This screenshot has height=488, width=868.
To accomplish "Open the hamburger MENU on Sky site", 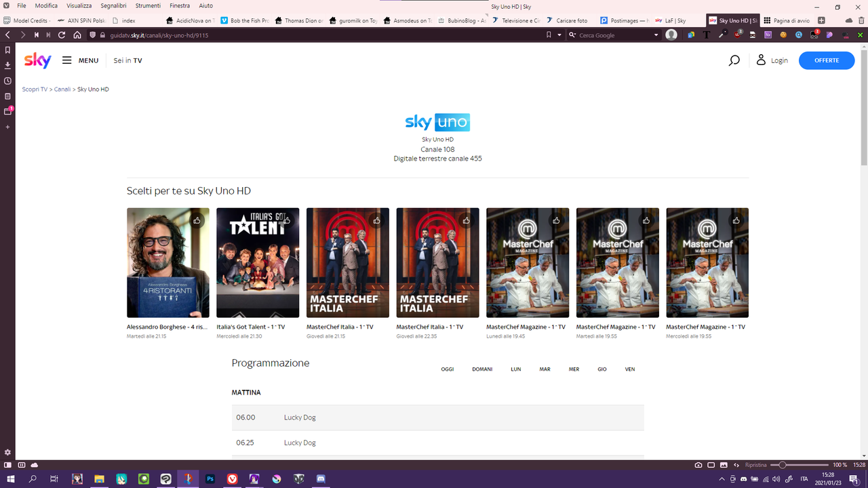I will click(x=80, y=60).
